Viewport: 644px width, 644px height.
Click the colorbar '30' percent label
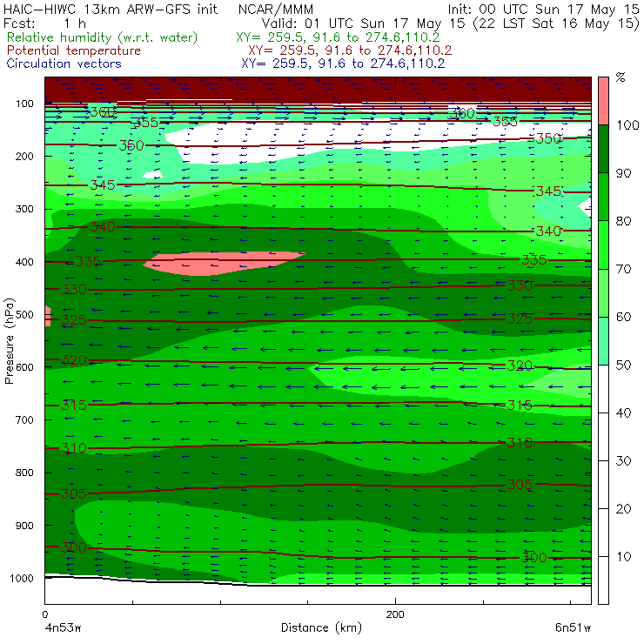click(x=623, y=461)
